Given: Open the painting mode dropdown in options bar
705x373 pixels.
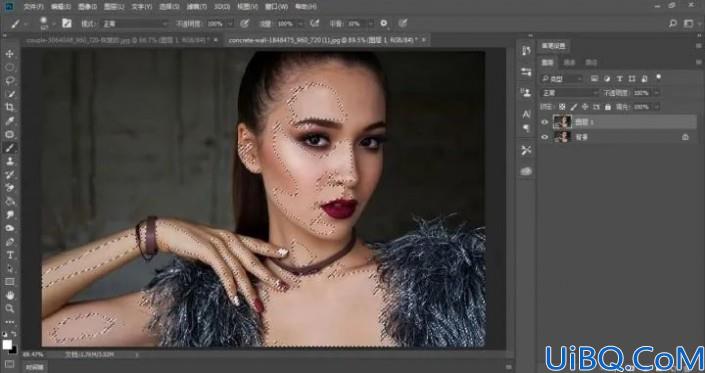Looking at the screenshot, I should [134, 23].
